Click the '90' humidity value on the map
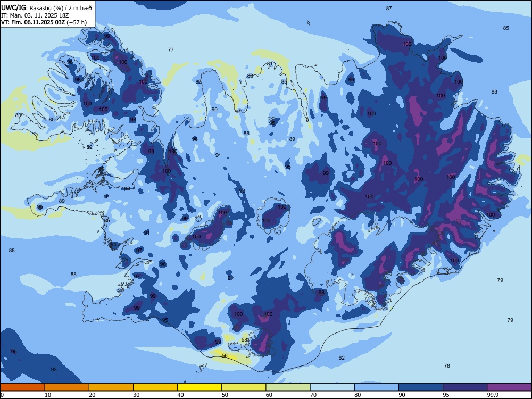532x399 pixels. click(214, 109)
